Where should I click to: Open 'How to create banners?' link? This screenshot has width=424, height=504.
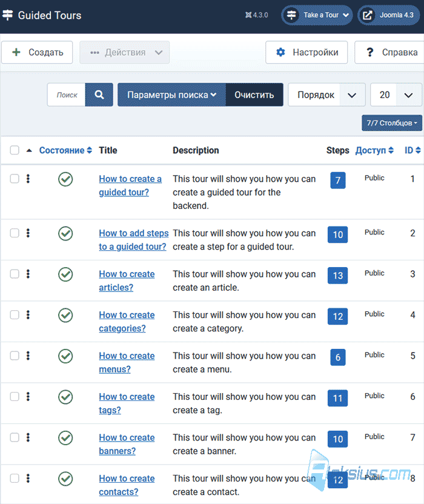[x=127, y=444]
